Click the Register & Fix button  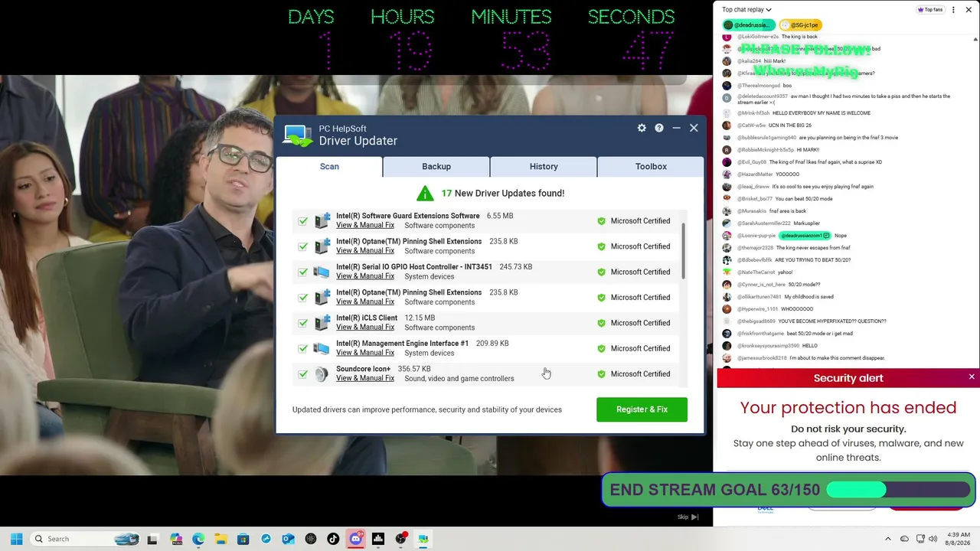tap(642, 409)
